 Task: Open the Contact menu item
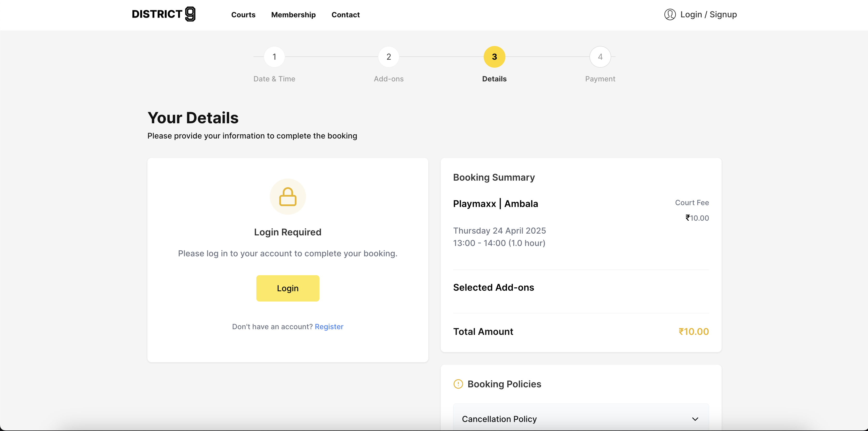tap(345, 15)
